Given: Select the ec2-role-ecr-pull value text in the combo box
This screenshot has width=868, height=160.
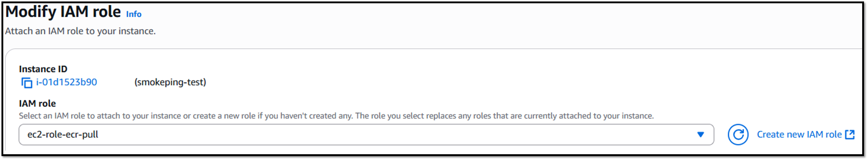Looking at the screenshot, I should 63,134.
